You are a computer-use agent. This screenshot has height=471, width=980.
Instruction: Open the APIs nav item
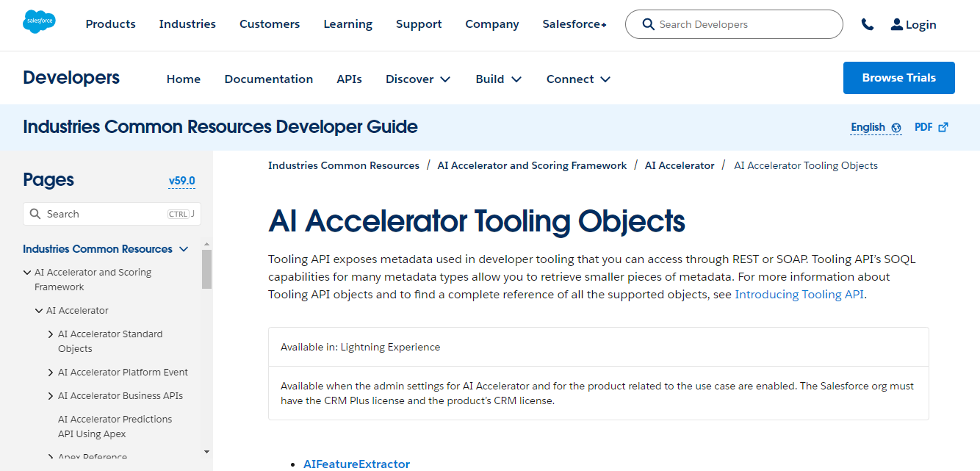pos(350,79)
